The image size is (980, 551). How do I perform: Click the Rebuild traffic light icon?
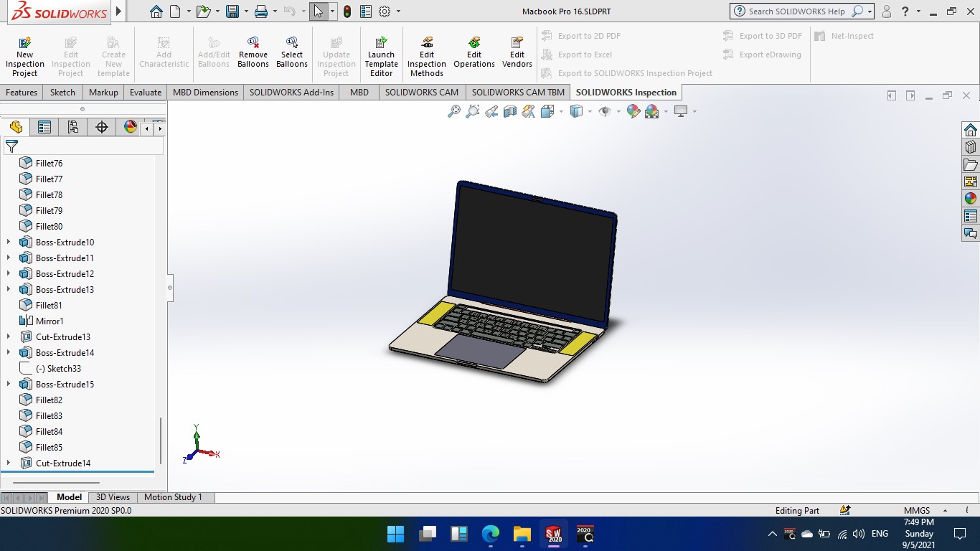click(x=347, y=11)
